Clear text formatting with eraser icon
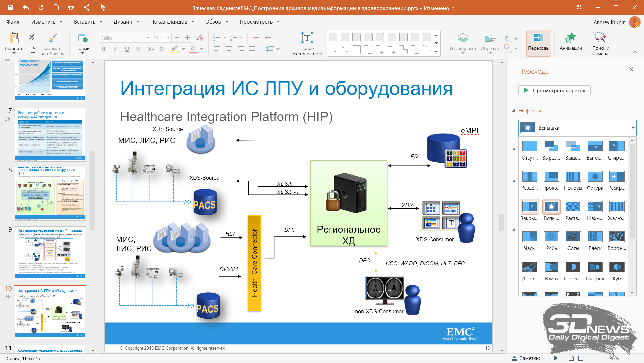644x363 pixels. [200, 37]
